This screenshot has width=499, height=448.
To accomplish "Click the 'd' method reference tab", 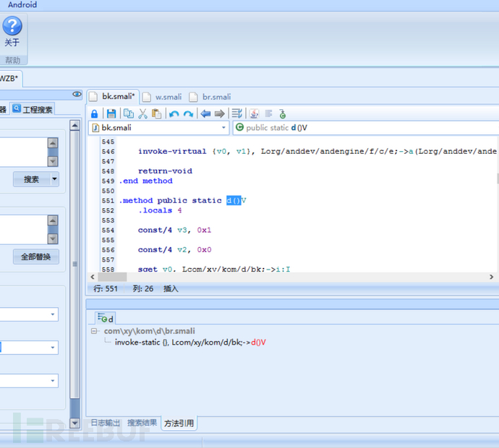I will 106,318.
